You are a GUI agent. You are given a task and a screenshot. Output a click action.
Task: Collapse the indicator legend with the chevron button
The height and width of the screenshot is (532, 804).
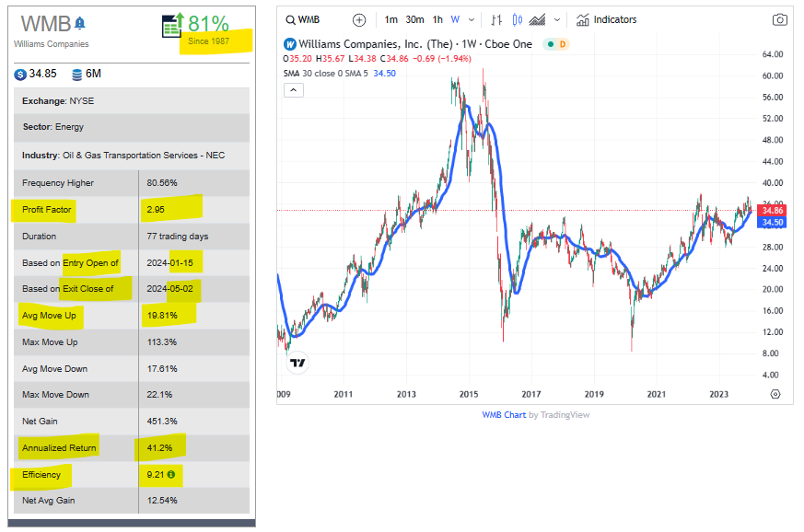[x=293, y=90]
